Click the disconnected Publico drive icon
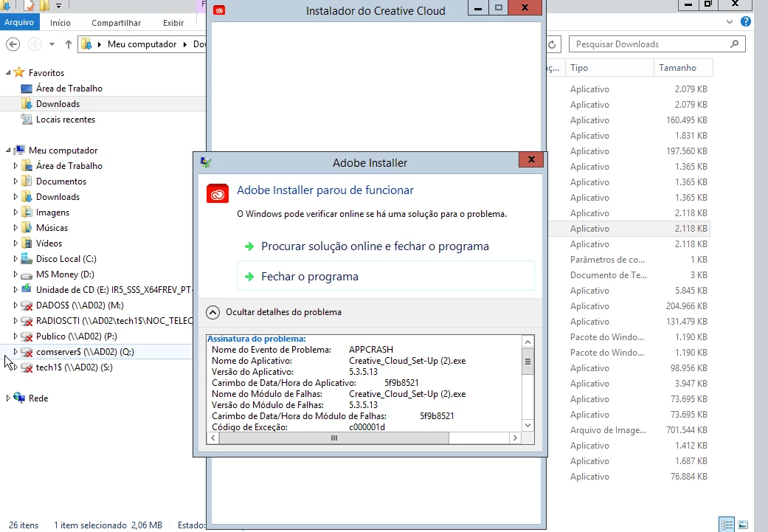This screenshot has width=768, height=532. 27,336
